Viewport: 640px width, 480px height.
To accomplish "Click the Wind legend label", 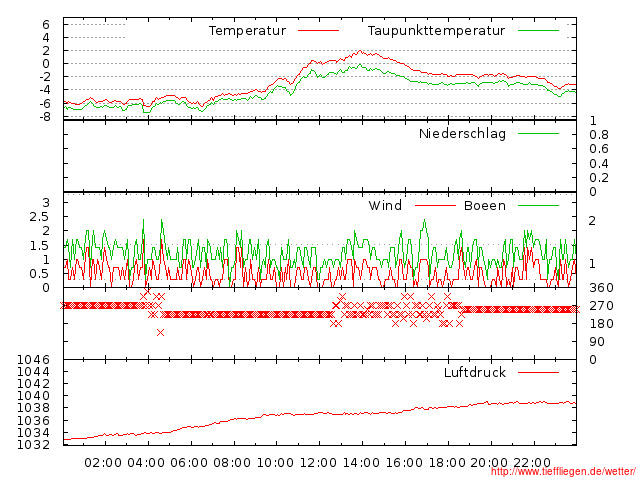I will [385, 205].
